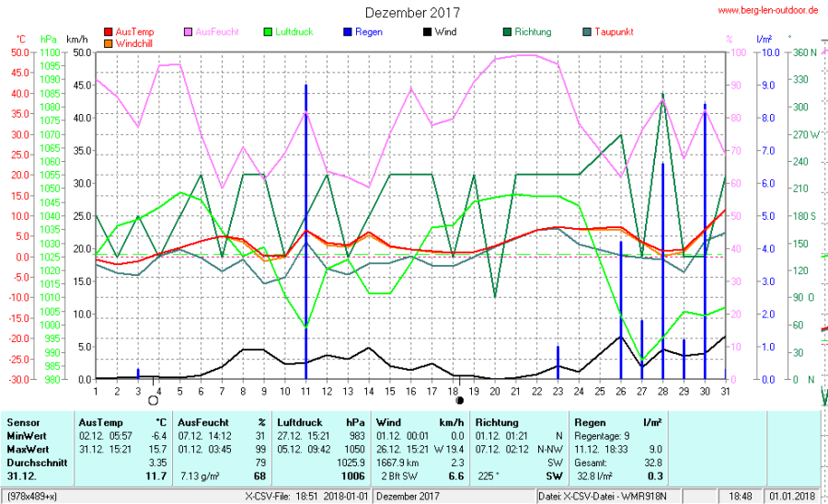
Task: Click the pink AusFeucht legend square
Action: click(190, 32)
